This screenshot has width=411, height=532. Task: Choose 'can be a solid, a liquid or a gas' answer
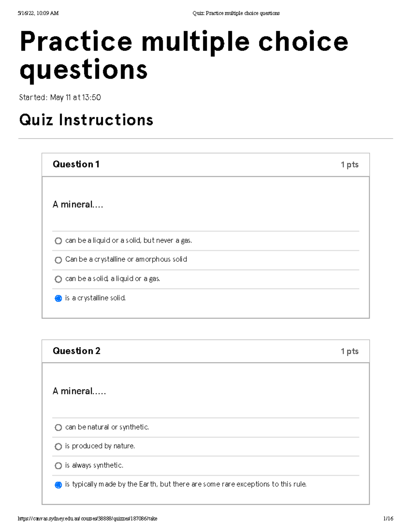pos(58,280)
